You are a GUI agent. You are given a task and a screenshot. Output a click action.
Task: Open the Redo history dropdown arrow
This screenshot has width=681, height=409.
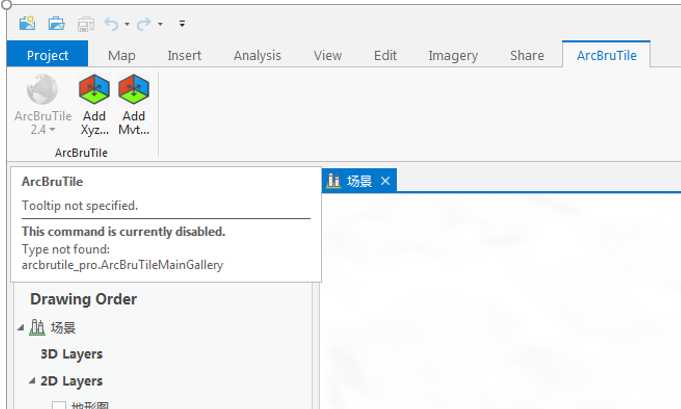coord(160,24)
